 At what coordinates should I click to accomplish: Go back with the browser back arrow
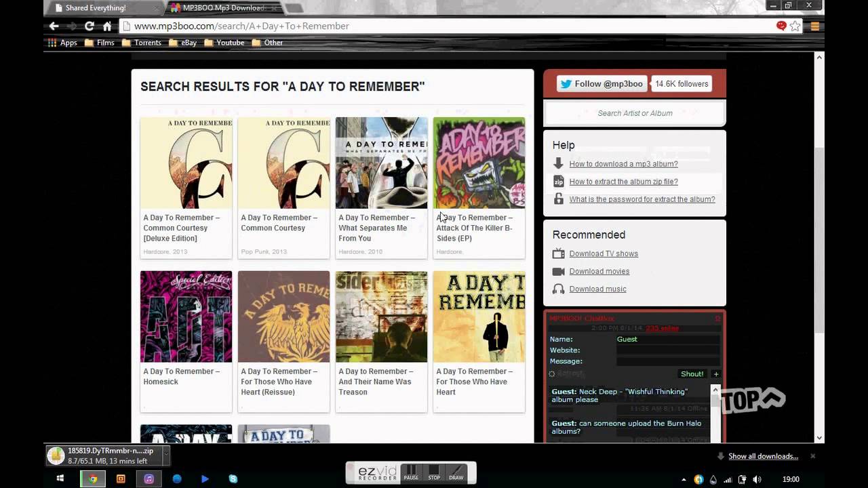point(54,26)
